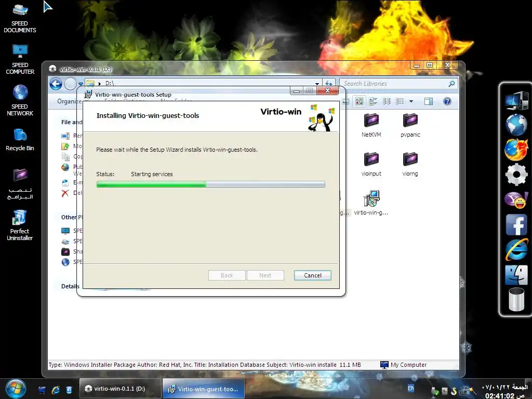Switch to list details view
The height and width of the screenshot is (399, 532).
pyautogui.click(x=400, y=101)
